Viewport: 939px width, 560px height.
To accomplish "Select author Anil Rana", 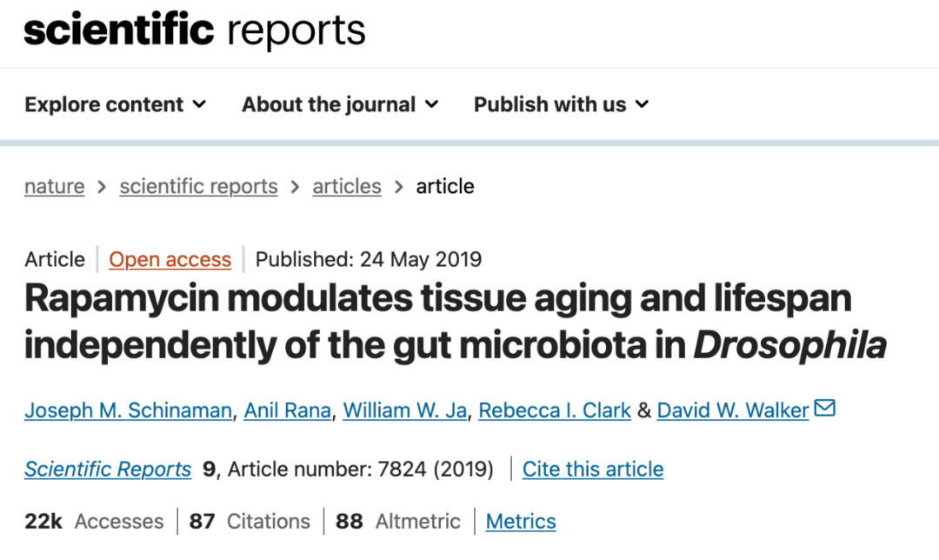I will (x=288, y=410).
